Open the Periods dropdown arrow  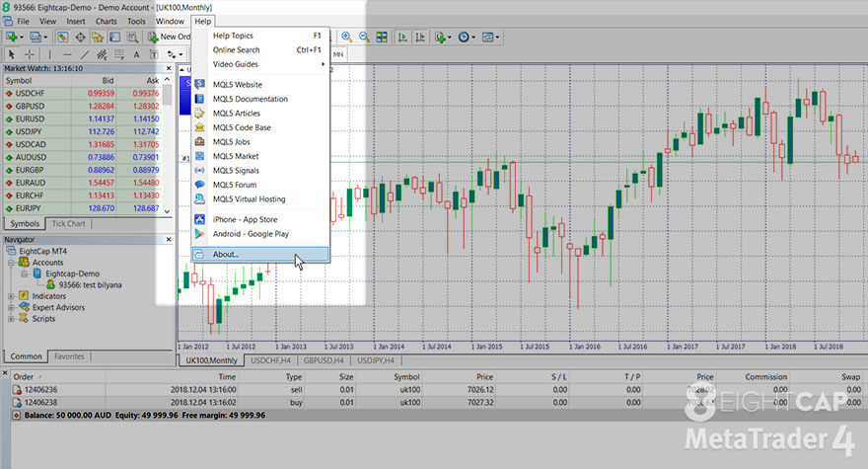pos(473,38)
